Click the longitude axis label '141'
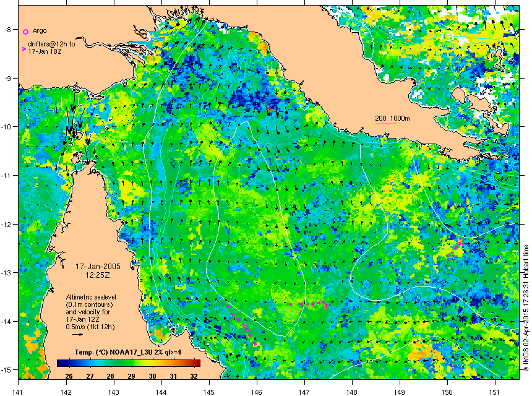 tap(19, 392)
